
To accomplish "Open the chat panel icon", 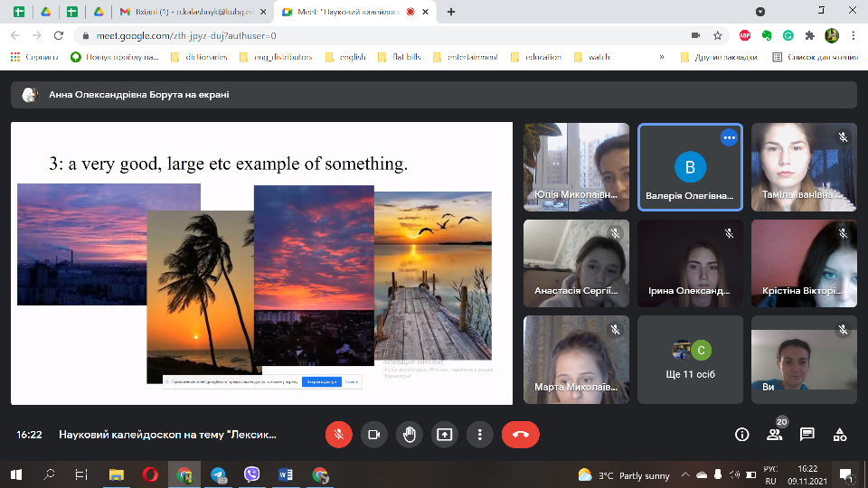I will coord(807,435).
